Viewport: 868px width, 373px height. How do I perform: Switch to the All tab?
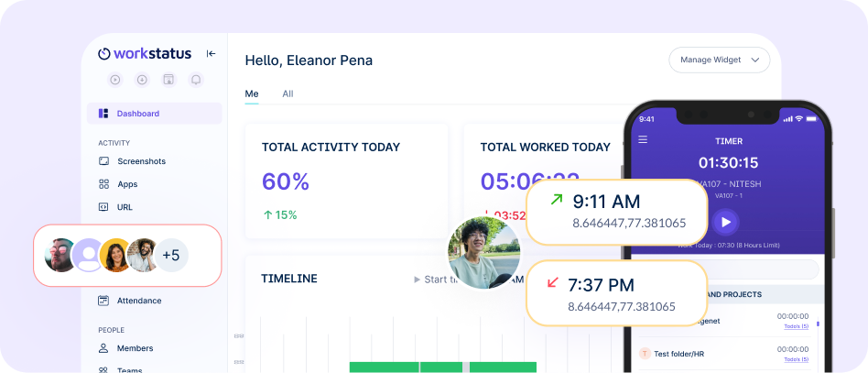click(288, 93)
